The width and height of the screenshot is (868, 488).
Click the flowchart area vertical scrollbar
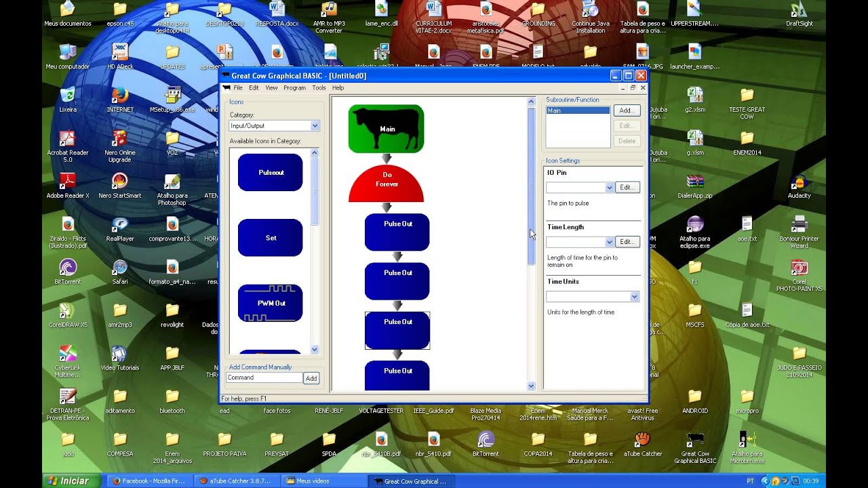point(531,244)
